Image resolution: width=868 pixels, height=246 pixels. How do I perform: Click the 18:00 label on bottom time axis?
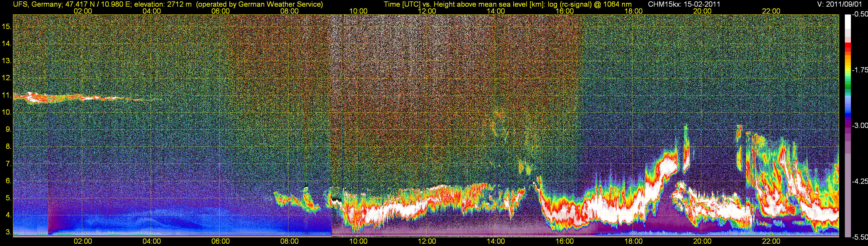pos(633,241)
